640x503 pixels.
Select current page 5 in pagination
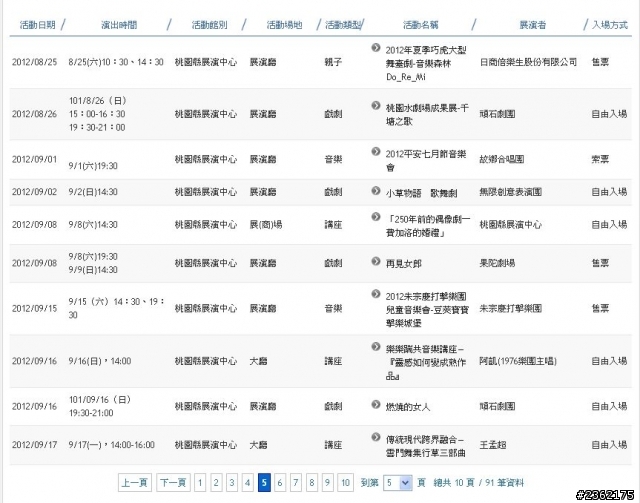[x=264, y=483]
